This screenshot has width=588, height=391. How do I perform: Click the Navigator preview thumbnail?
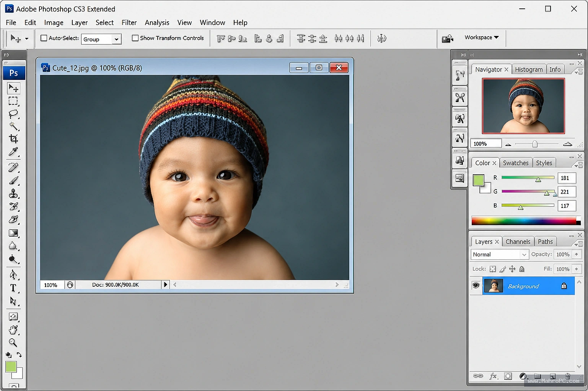click(x=523, y=106)
